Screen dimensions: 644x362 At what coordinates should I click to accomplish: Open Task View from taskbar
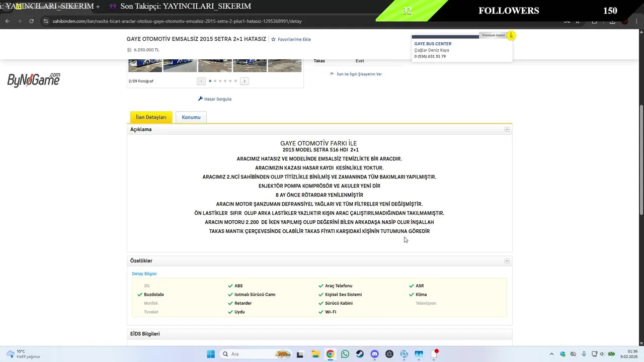point(300,354)
